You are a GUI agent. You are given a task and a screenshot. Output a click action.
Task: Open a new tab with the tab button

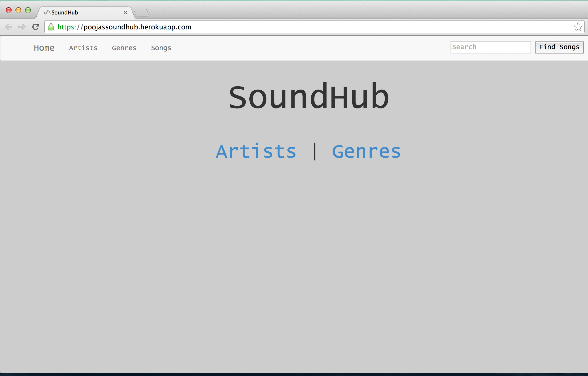[x=141, y=13]
